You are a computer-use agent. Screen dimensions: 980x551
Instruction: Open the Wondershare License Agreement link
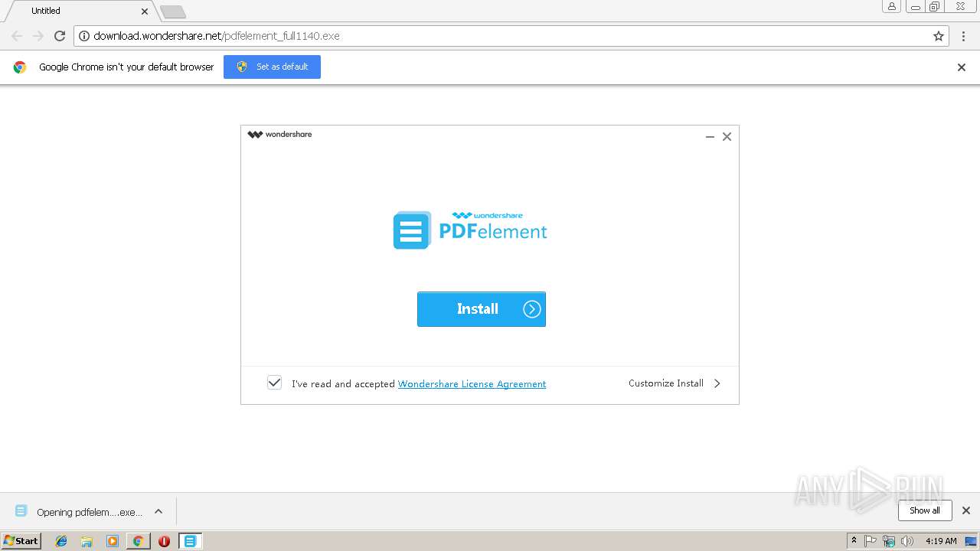coord(472,384)
